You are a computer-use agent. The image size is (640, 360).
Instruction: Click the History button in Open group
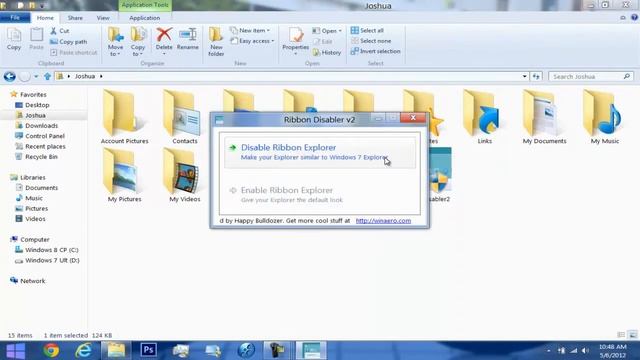tap(327, 53)
